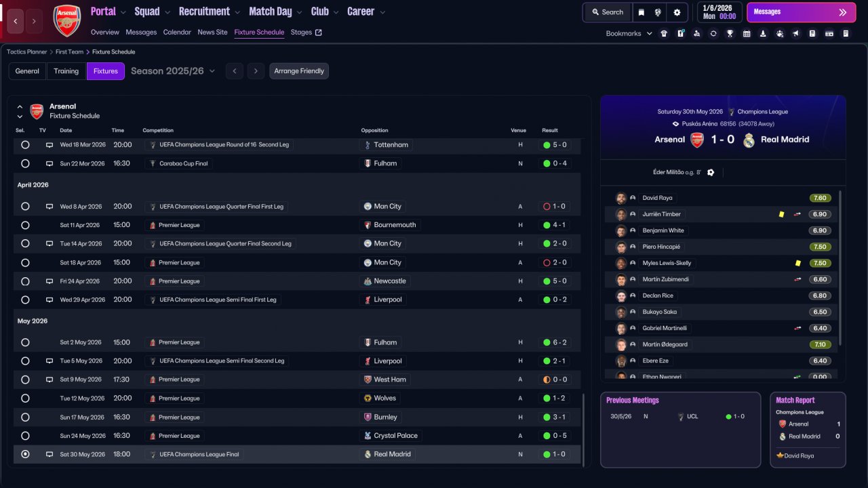Viewport: 868px width, 488px height.
Task: Click the Arsenal badge beside Fixture Schedule heading
Action: [x=37, y=111]
